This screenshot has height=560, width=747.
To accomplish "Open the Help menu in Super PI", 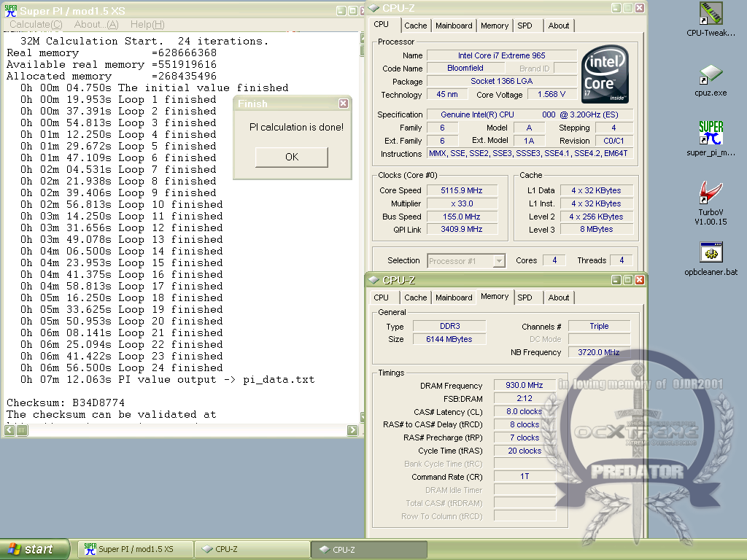I will point(147,24).
